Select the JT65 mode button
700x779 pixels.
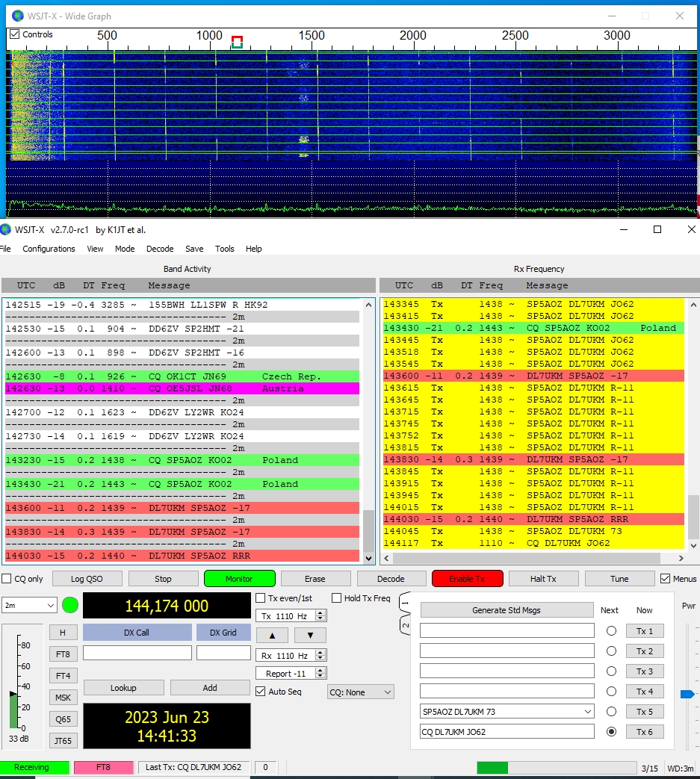point(64,740)
